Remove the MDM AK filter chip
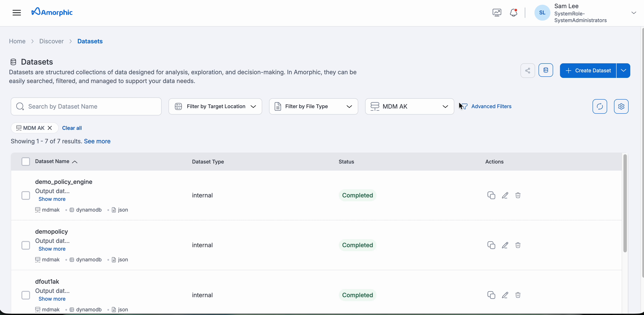The height and width of the screenshot is (315, 644). point(50,128)
